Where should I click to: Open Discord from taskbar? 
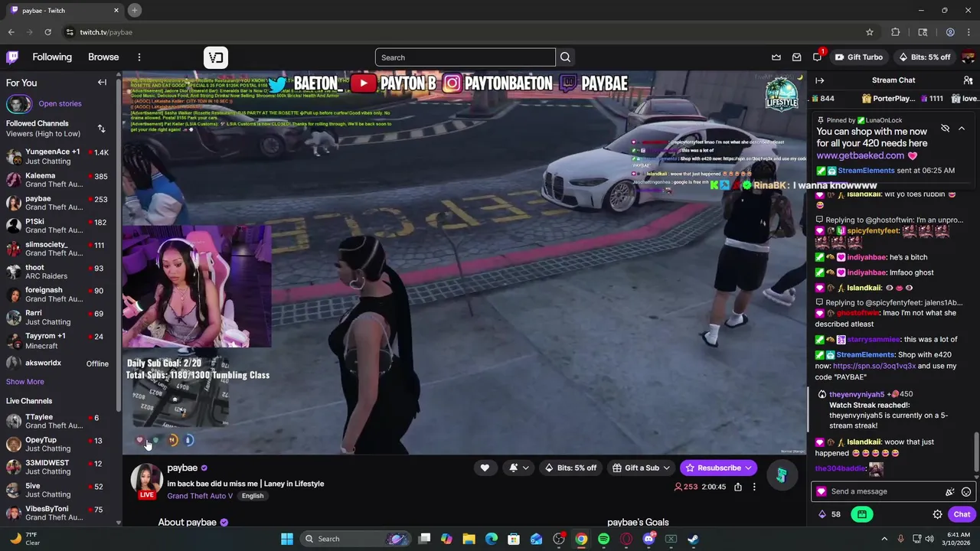tap(649, 539)
